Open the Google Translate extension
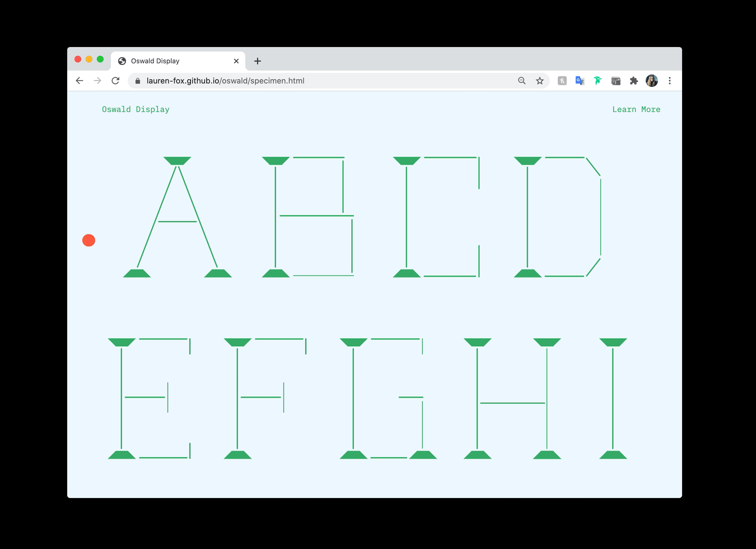This screenshot has width=756, height=549. tap(580, 81)
